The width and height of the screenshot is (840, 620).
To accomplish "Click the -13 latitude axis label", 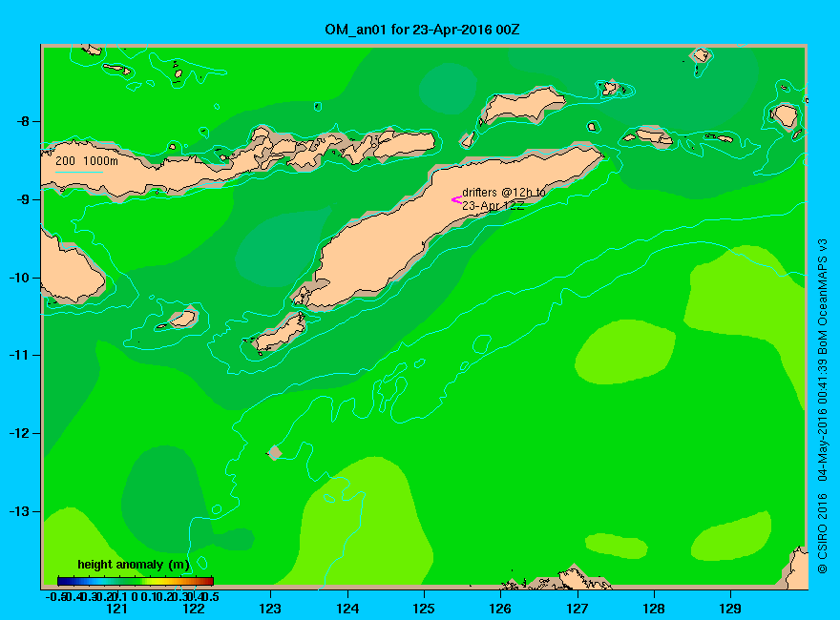I will [19, 511].
